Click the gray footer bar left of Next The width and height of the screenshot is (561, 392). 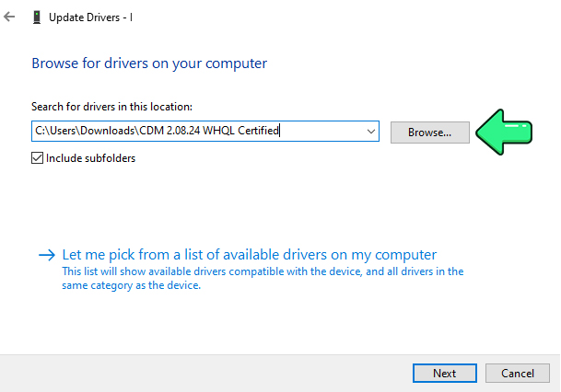[206, 374]
